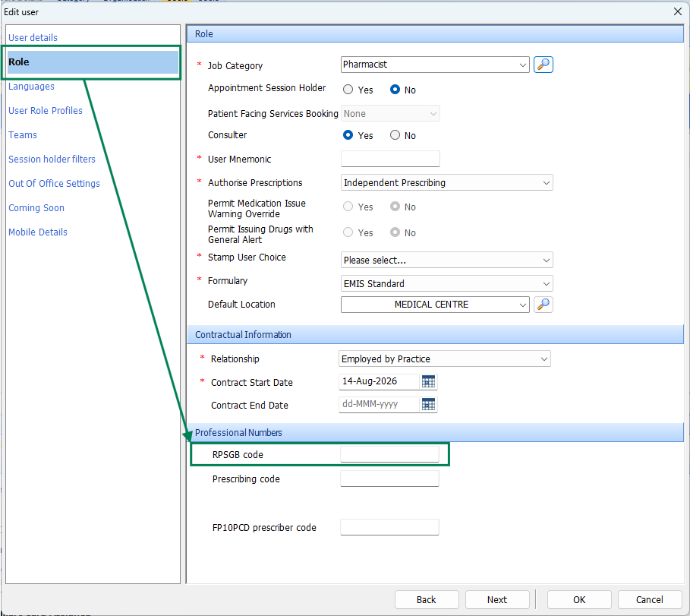
Task: Open the Teams section
Action: [x=23, y=134]
